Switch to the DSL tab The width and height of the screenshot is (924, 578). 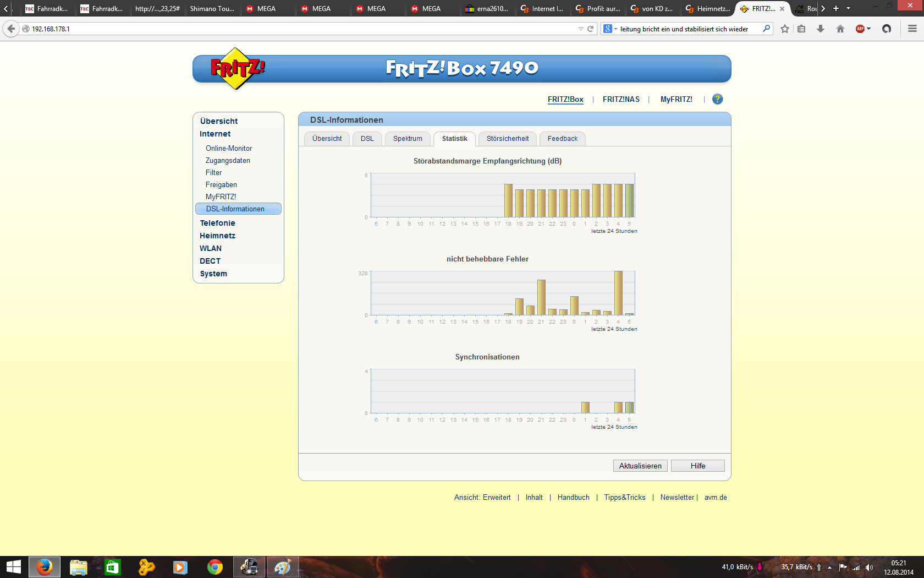(367, 139)
